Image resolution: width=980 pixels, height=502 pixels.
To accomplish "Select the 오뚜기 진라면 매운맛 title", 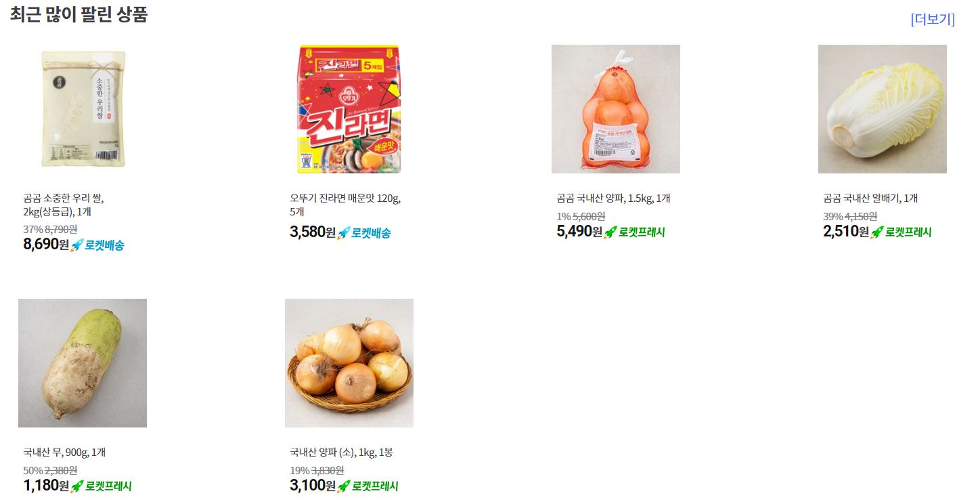I will [x=345, y=205].
